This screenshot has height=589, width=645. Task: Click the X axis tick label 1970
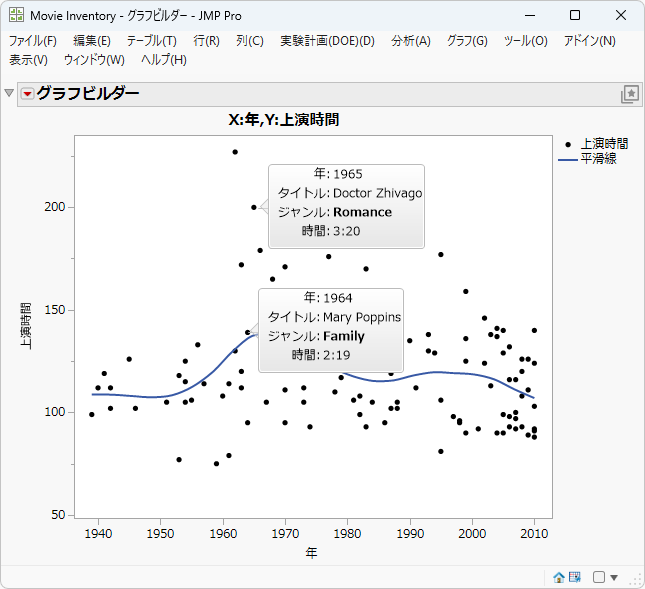pyautogui.click(x=285, y=533)
